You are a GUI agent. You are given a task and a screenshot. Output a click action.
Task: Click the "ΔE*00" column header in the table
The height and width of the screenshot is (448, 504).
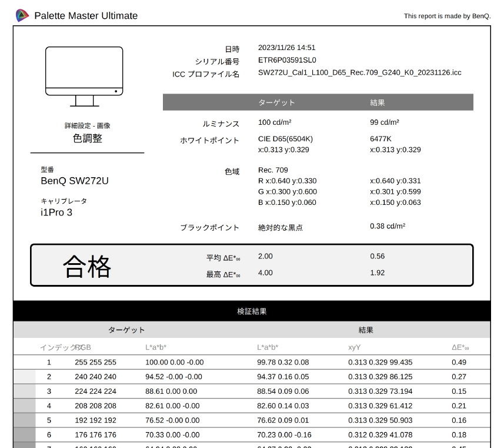460,347
